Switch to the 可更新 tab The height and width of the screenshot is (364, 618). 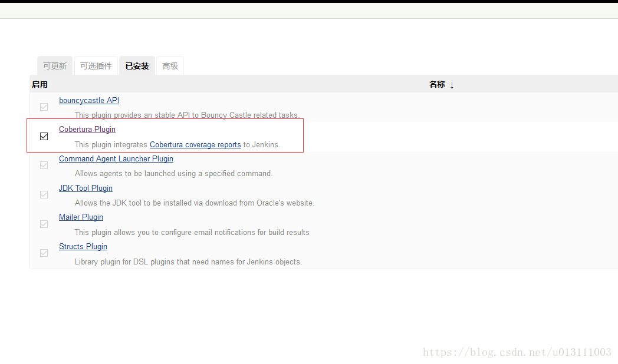[54, 65]
